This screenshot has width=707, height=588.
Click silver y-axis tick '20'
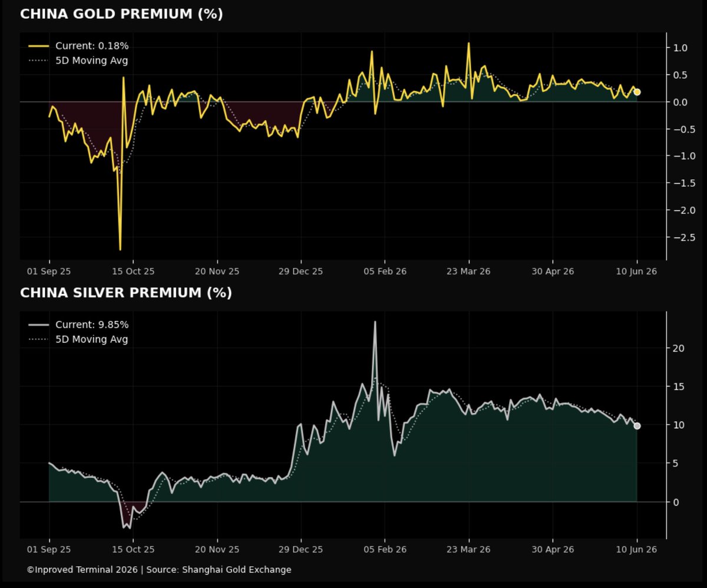click(x=679, y=348)
